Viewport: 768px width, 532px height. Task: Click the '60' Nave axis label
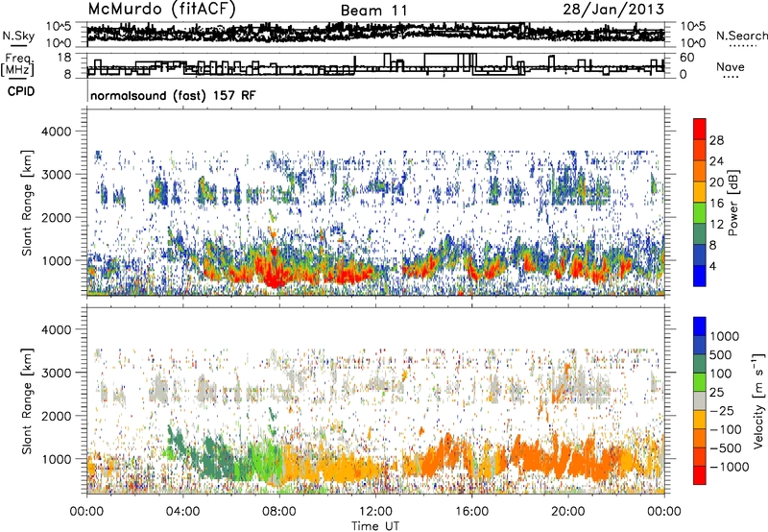pyautogui.click(x=687, y=58)
